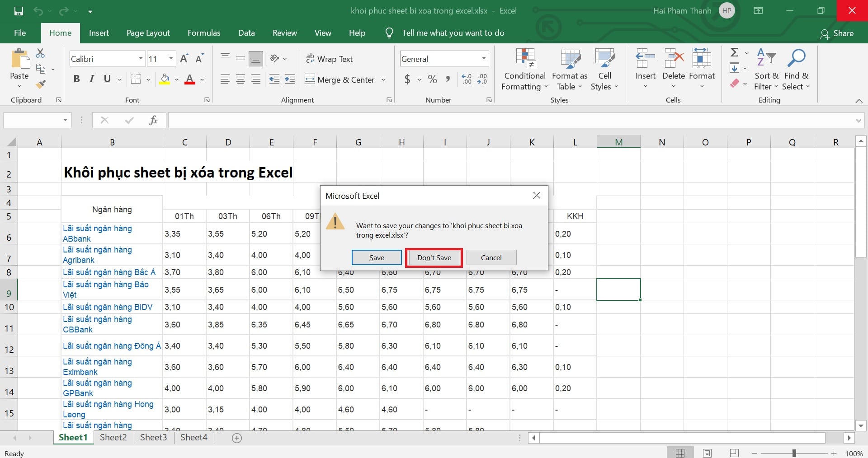Open the Calibri font name dropdown
The image size is (868, 458).
pos(141,59)
